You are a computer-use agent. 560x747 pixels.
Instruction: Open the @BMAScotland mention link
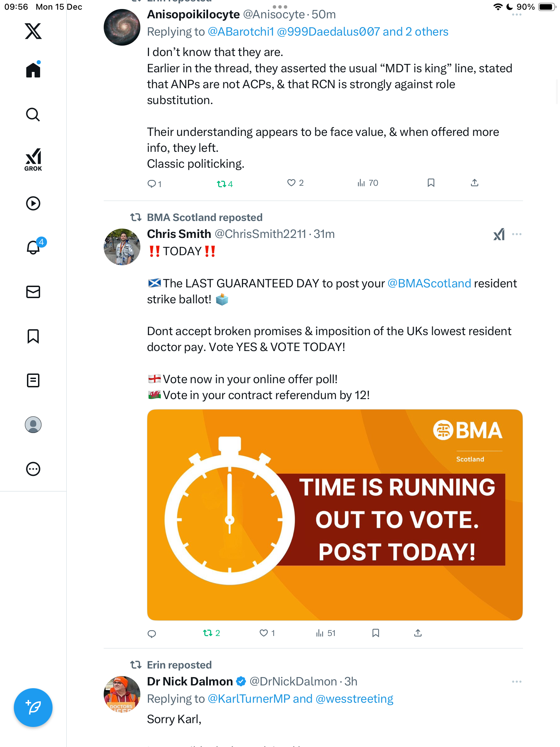(429, 283)
